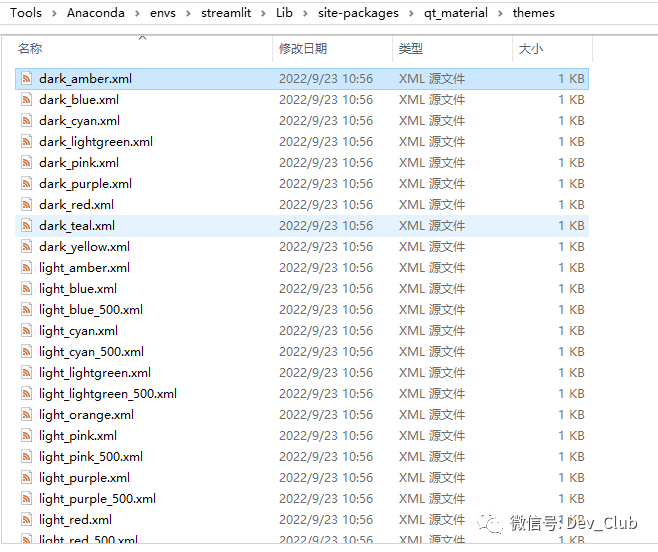Go to site-packages in address path
The width and height of the screenshot is (658, 552).
tap(358, 13)
